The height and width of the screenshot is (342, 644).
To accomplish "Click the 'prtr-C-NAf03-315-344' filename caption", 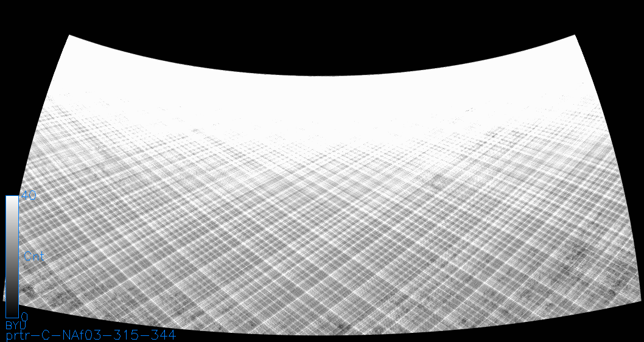I will 91,335.
